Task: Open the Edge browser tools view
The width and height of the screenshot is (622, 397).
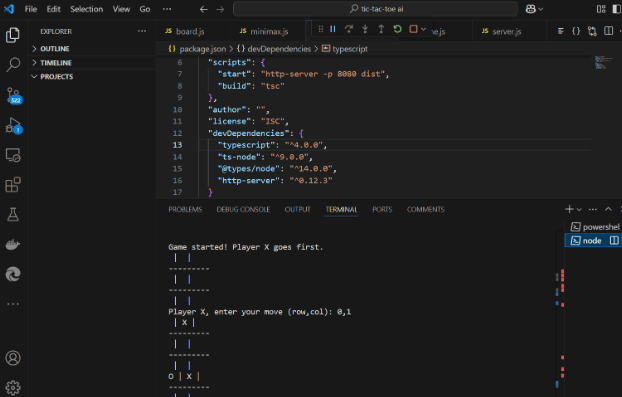Action: [x=13, y=274]
